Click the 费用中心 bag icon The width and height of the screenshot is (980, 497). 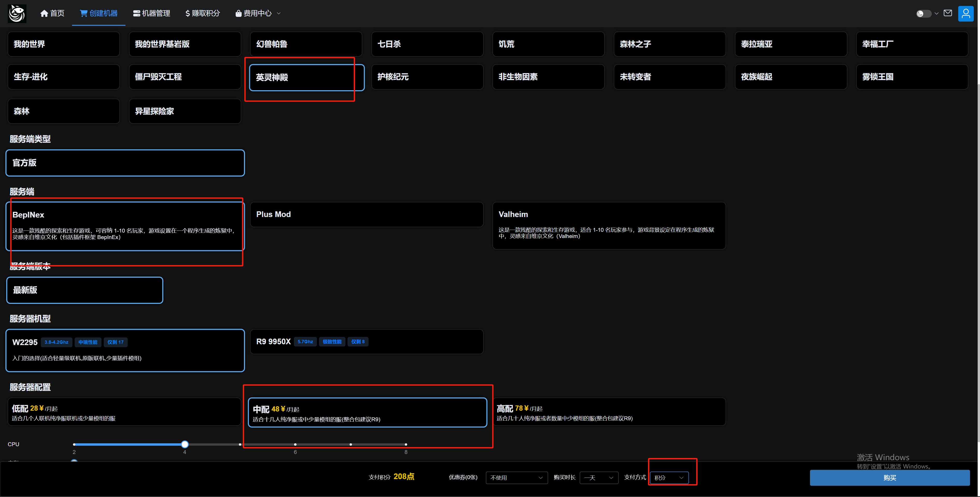click(x=238, y=14)
